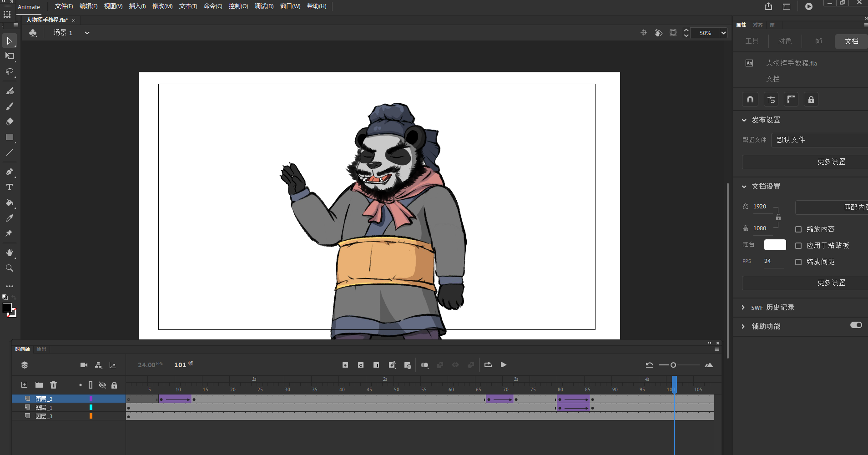Open the 场景 1 scene dropdown
The height and width of the screenshot is (455, 868).
(87, 33)
